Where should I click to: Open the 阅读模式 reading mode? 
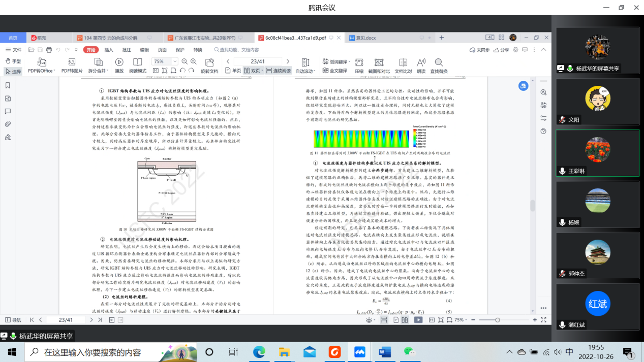click(x=137, y=62)
